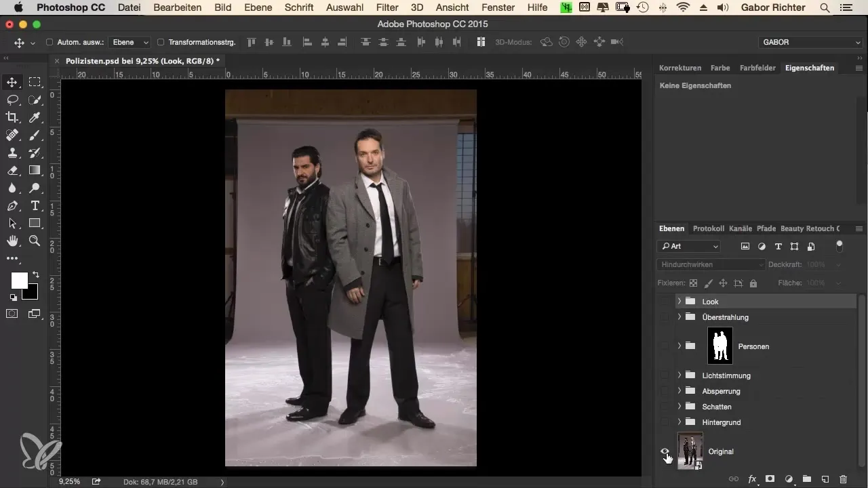Select the Gradient tool
Image resolution: width=868 pixels, height=488 pixels.
[35, 171]
